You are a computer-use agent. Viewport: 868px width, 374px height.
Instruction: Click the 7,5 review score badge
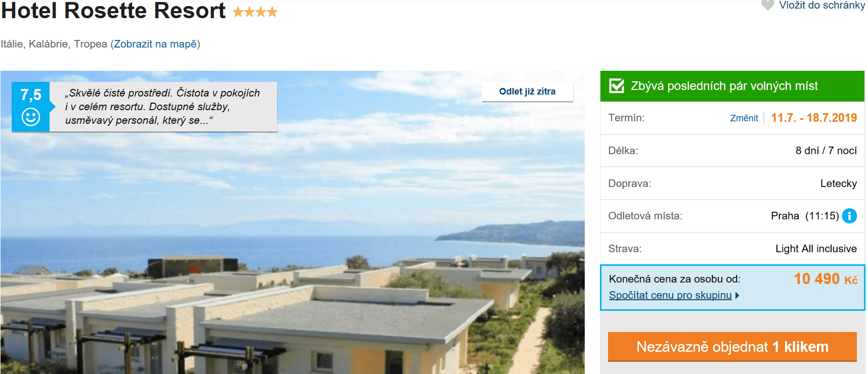click(x=31, y=95)
